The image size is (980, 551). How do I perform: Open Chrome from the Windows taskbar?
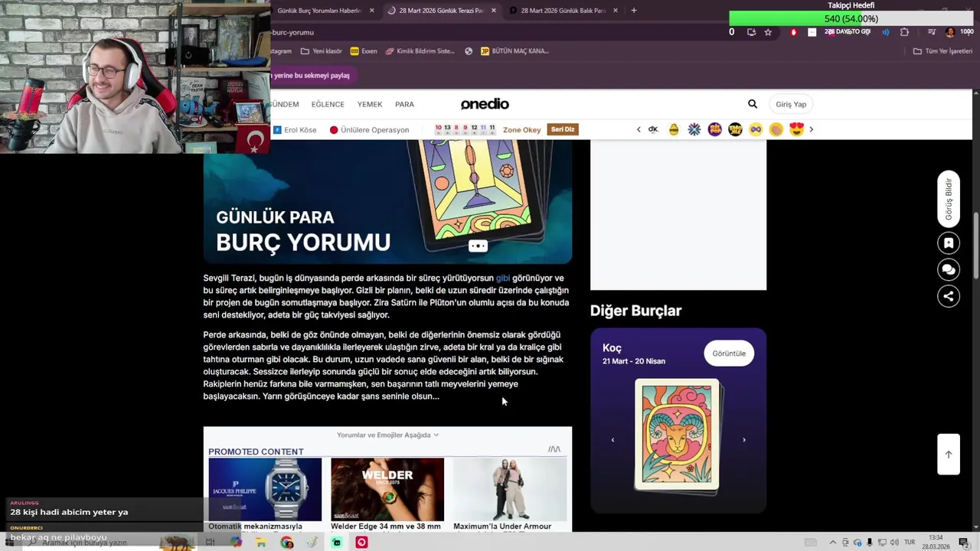click(286, 543)
